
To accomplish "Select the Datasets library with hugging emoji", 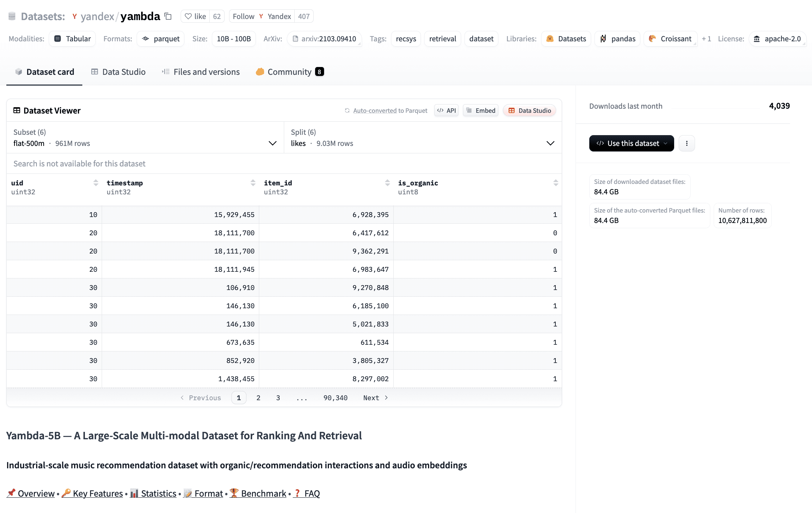I will click(x=550, y=38).
